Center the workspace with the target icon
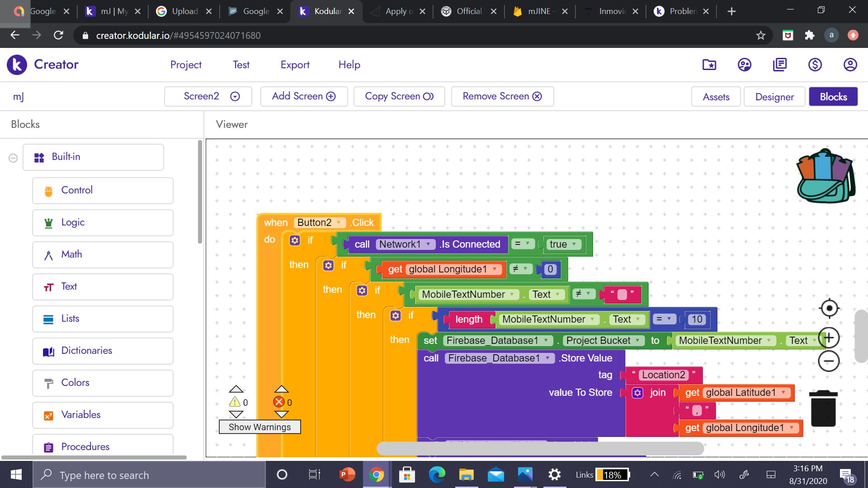The width and height of the screenshot is (868, 488). point(829,309)
